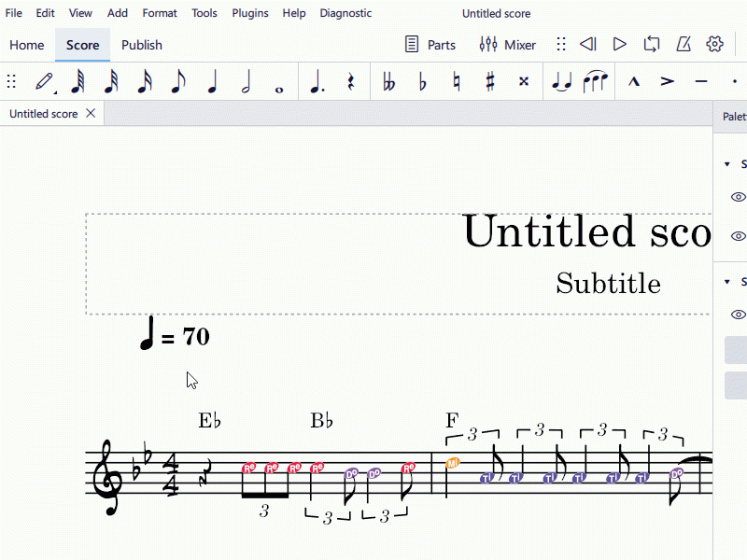
Task: Select the whole note duration
Action: tap(279, 81)
